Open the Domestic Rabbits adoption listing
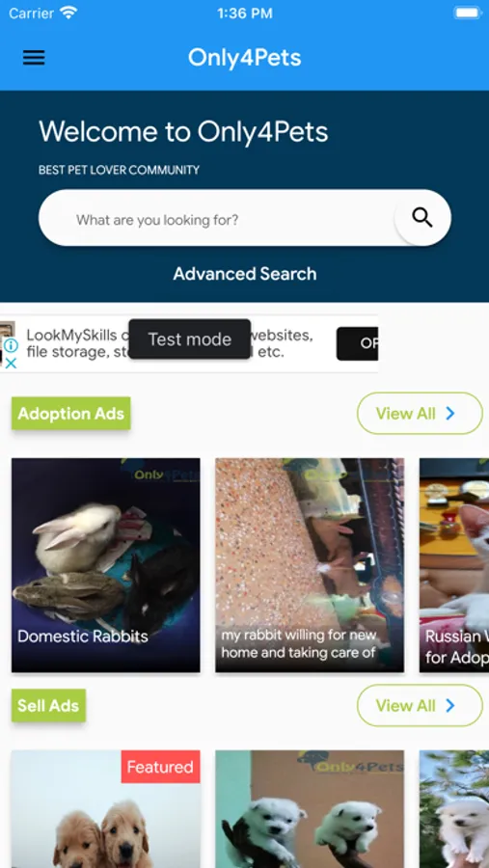This screenshot has height=868, width=489. [x=106, y=565]
